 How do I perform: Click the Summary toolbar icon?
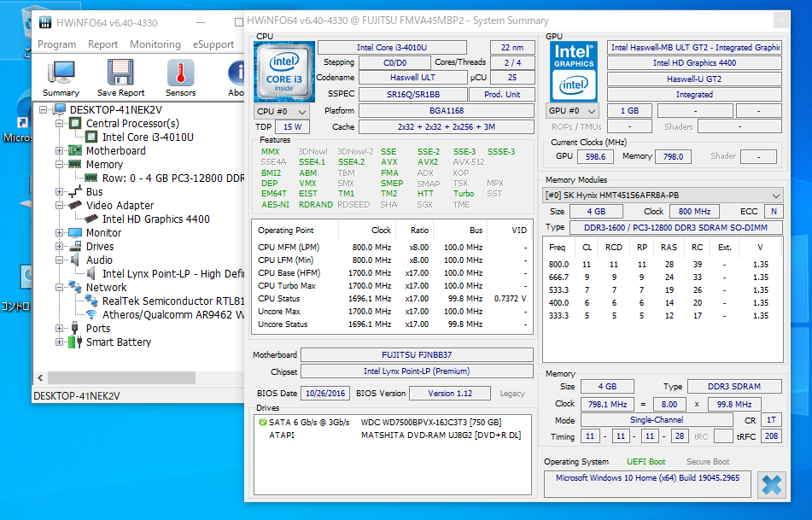pyautogui.click(x=61, y=73)
